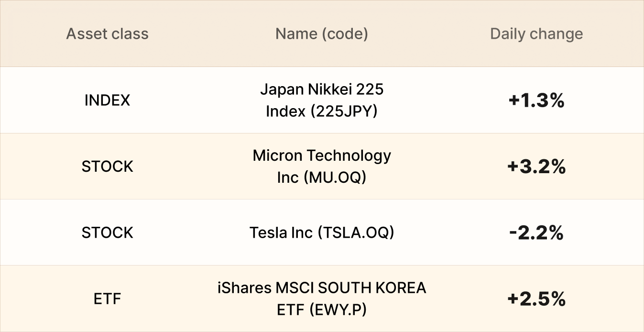Viewport: 644px width, 332px height.
Task: Select the ETF asset class cell
Action: click(x=107, y=299)
